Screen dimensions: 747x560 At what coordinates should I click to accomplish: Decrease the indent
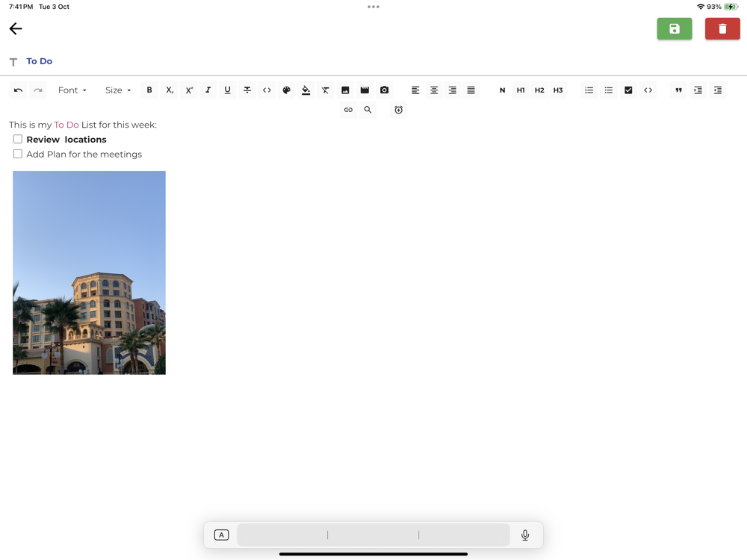point(717,90)
